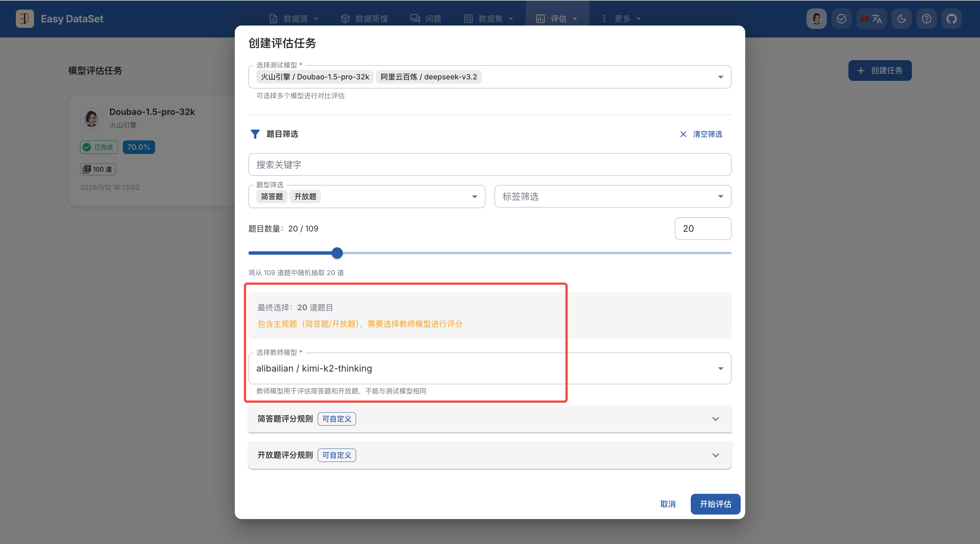Click the user avatar icon in header
This screenshot has height=544, width=980.
coord(816,19)
